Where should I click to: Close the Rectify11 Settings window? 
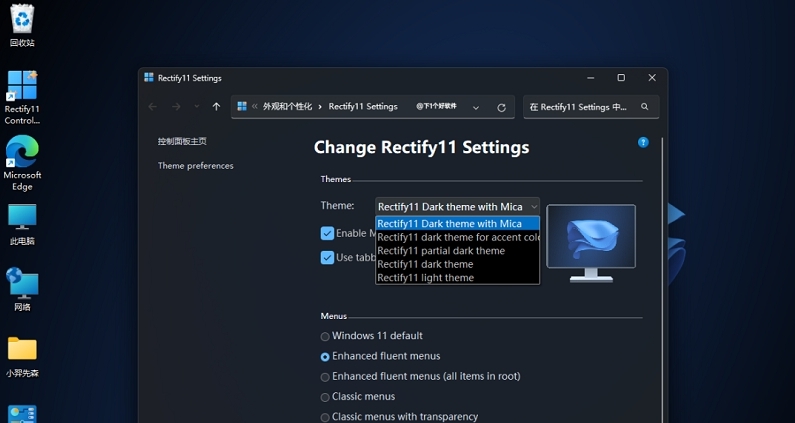[652, 78]
